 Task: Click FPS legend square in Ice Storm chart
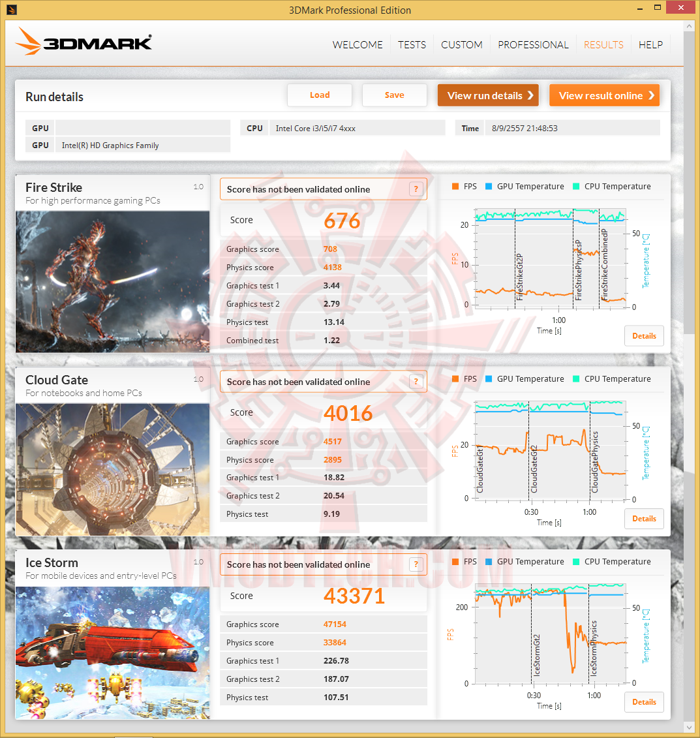pyautogui.click(x=455, y=562)
